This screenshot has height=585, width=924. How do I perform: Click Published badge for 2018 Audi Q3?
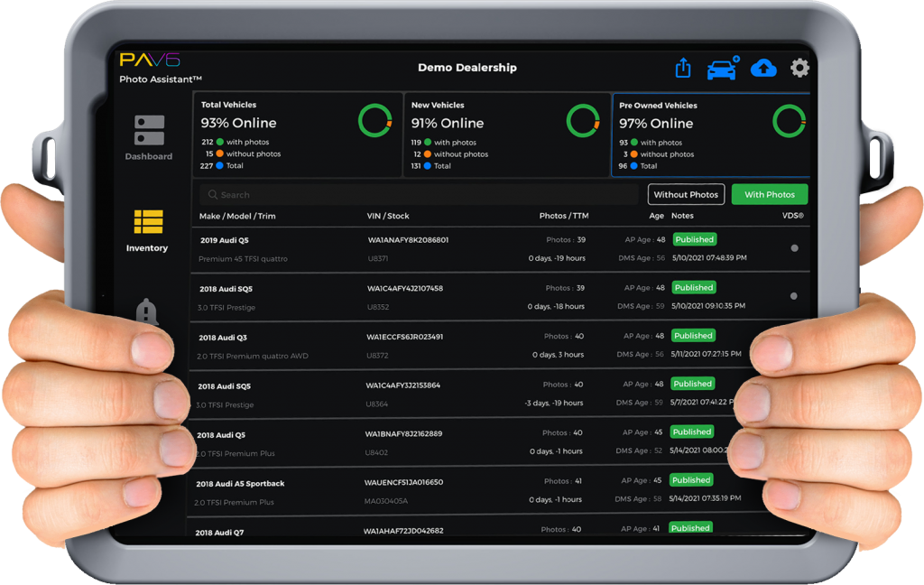coord(693,336)
